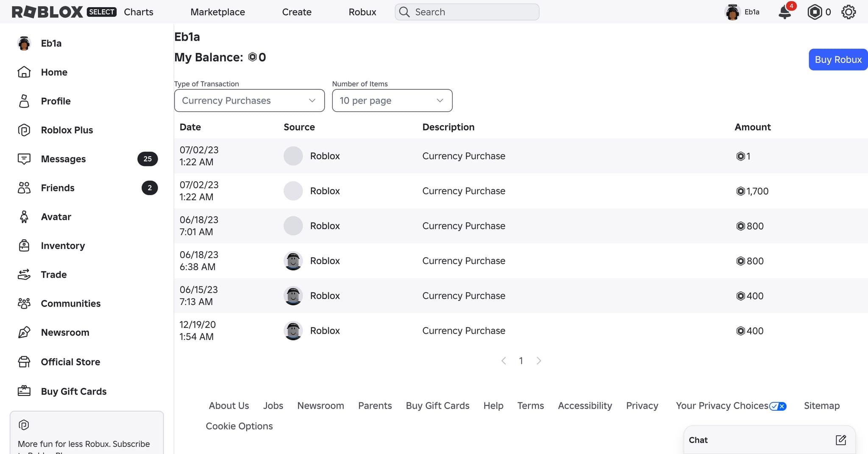Click the Roblox logo
868x454 pixels.
pyautogui.click(x=47, y=12)
